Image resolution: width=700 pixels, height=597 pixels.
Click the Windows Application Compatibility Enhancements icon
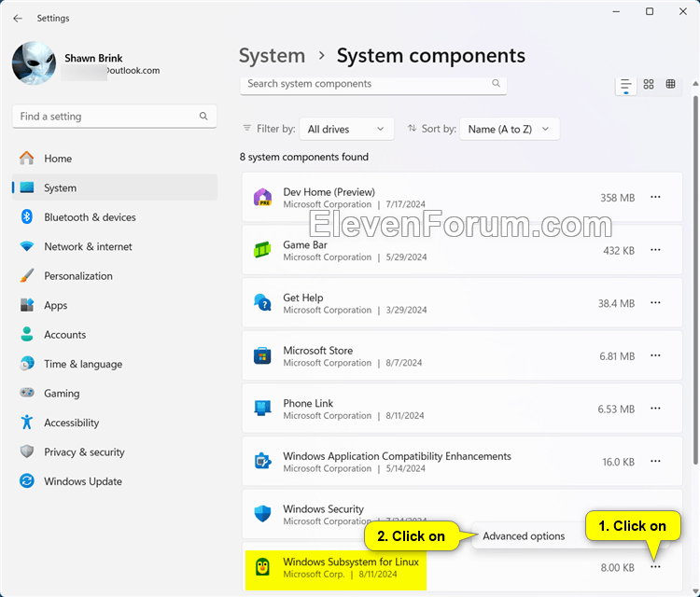pyautogui.click(x=262, y=462)
